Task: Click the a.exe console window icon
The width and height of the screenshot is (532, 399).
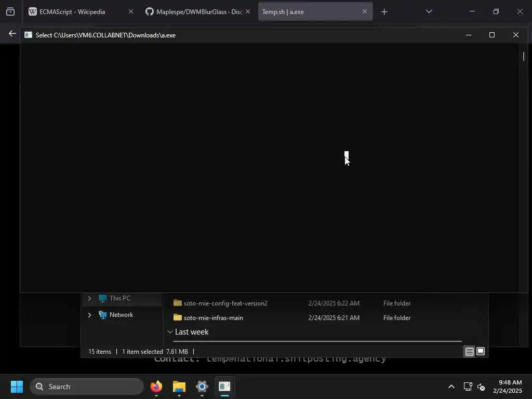Action: click(28, 35)
